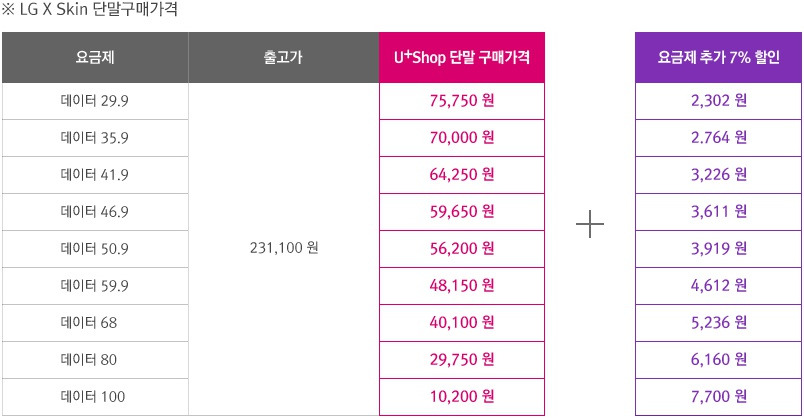Select the 데이터 68 plan cell

(x=95, y=323)
